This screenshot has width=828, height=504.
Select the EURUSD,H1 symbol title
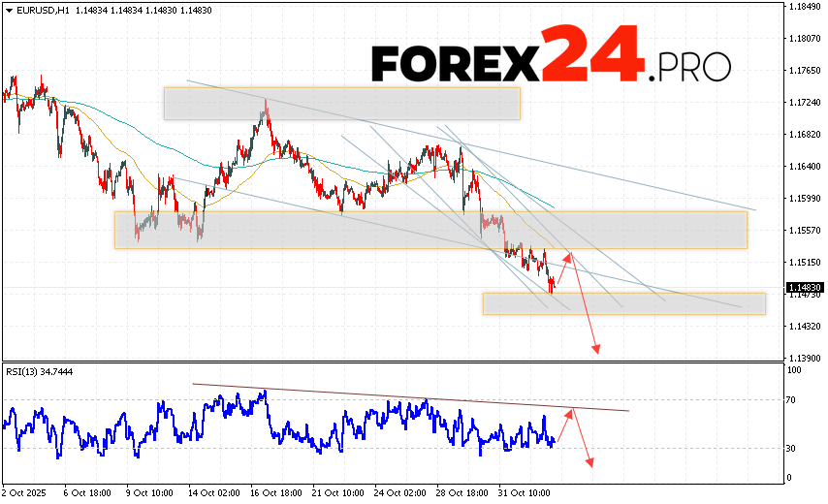tap(43, 10)
